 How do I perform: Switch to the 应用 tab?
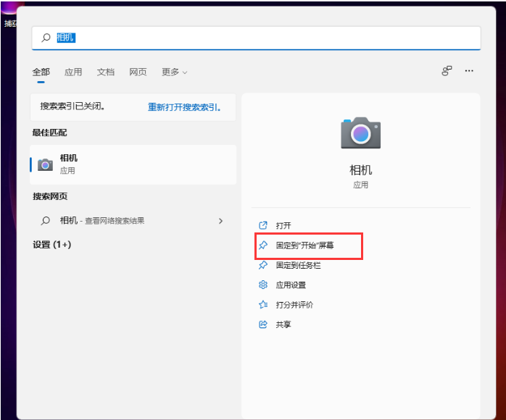click(x=73, y=72)
